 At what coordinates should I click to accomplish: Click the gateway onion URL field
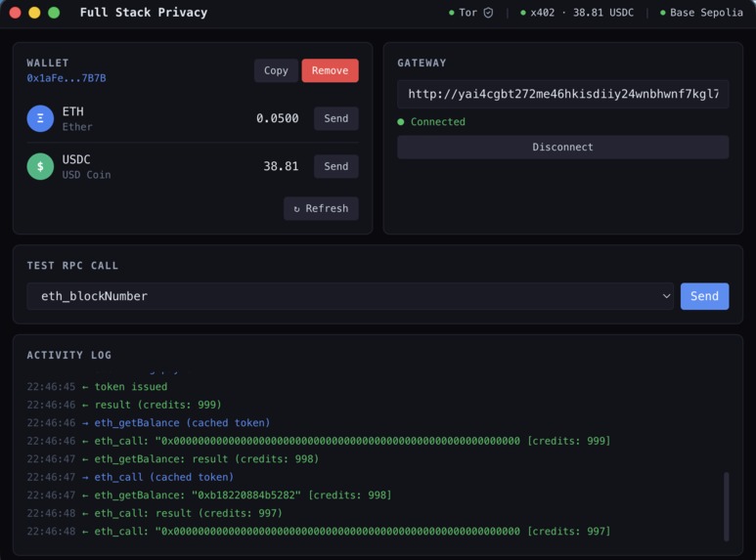[x=562, y=94]
